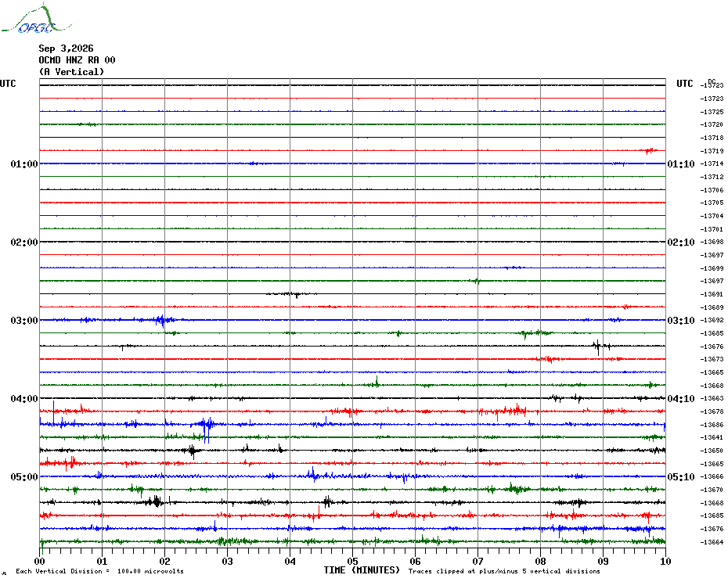Click station label OCMD HNZ RA 00
Screen dimensions: 728x582
[x=77, y=60]
